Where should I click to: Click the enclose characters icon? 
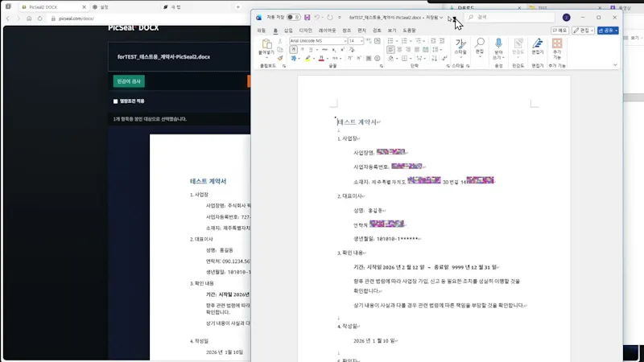click(377, 58)
